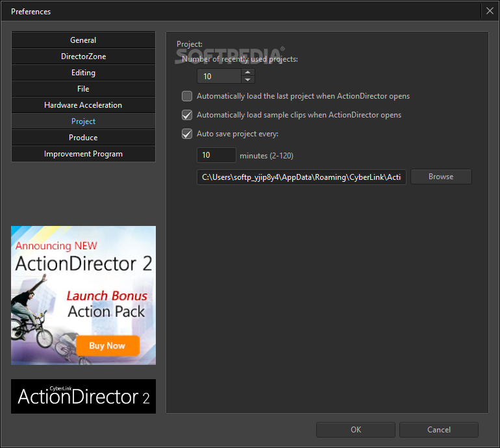Click the Buy Now ad button
Viewport: 500px width, 448px height.
(x=107, y=345)
